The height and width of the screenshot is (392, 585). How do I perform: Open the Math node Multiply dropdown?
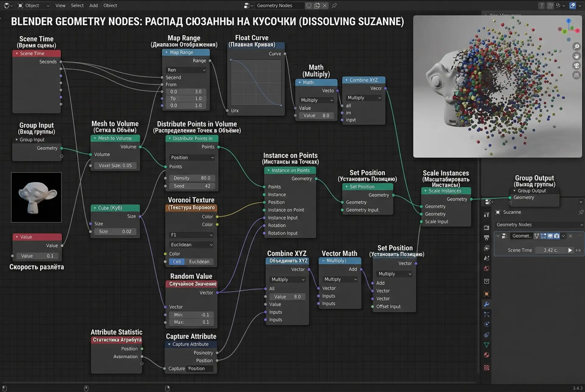317,100
